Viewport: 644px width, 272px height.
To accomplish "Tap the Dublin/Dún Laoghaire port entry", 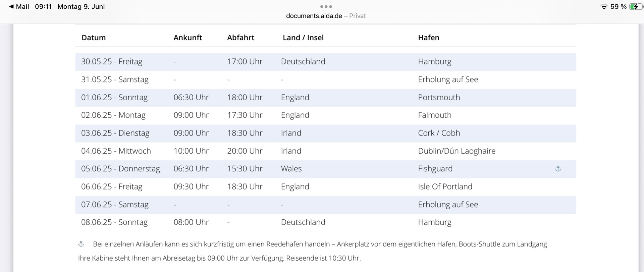I will tap(457, 151).
